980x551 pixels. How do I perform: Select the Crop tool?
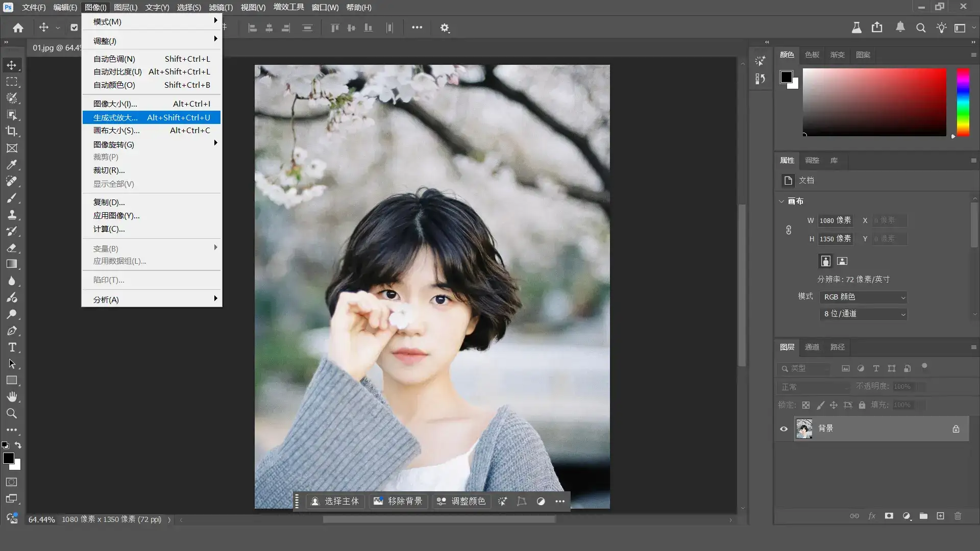pyautogui.click(x=12, y=131)
